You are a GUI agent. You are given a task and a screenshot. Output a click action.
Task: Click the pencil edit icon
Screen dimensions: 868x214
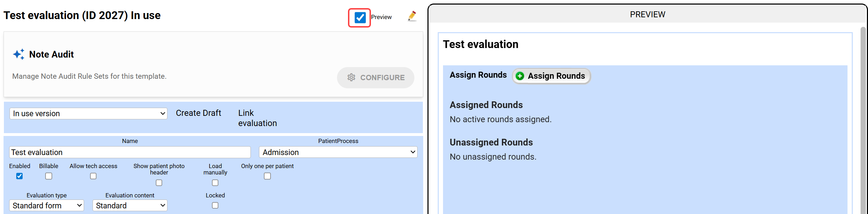coord(412,16)
